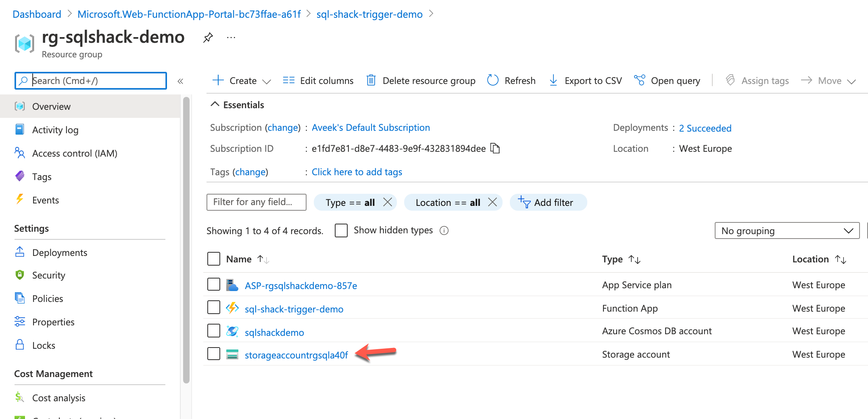Open the storageaccountrgsqla40f resource link
868x419 pixels.
(296, 355)
